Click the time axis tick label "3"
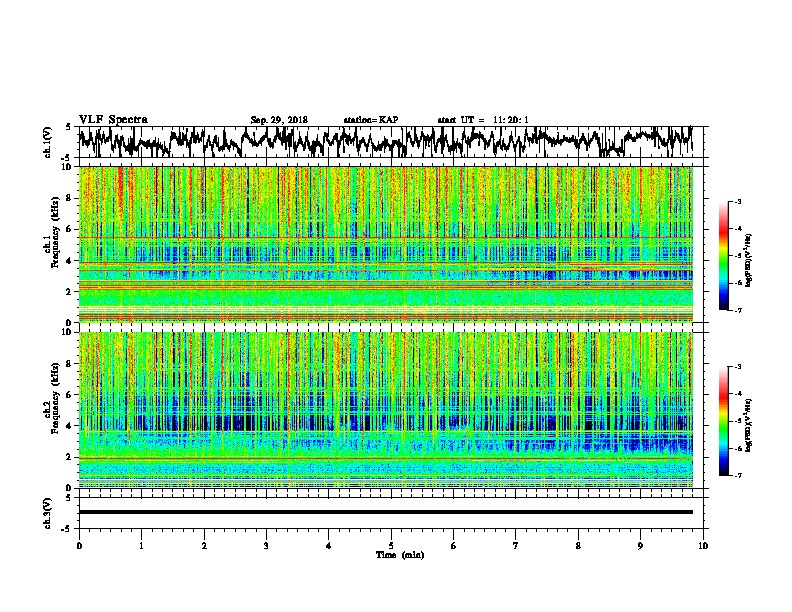 (x=266, y=546)
